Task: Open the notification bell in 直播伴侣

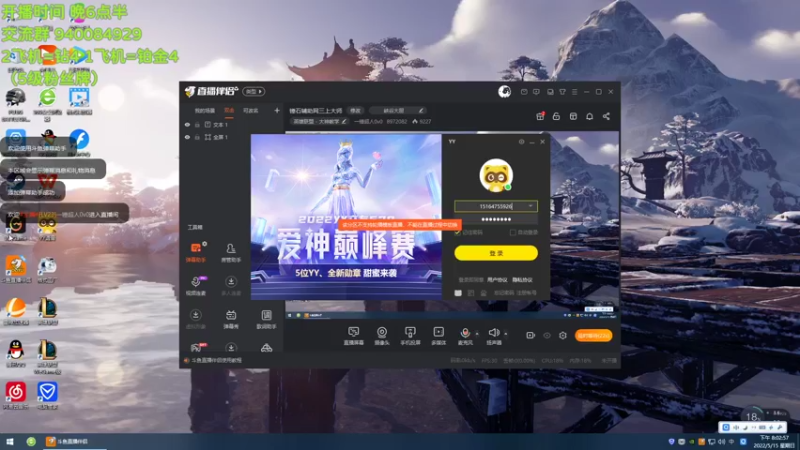Action: coord(589,116)
